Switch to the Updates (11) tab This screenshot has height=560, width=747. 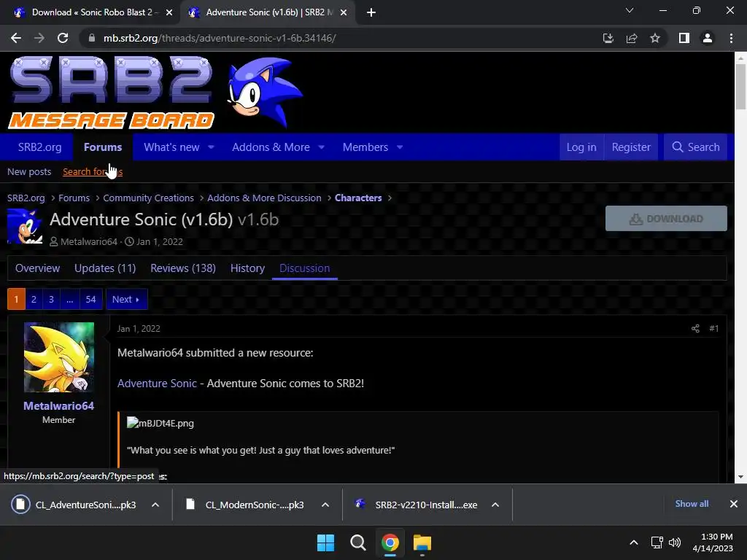[105, 268]
